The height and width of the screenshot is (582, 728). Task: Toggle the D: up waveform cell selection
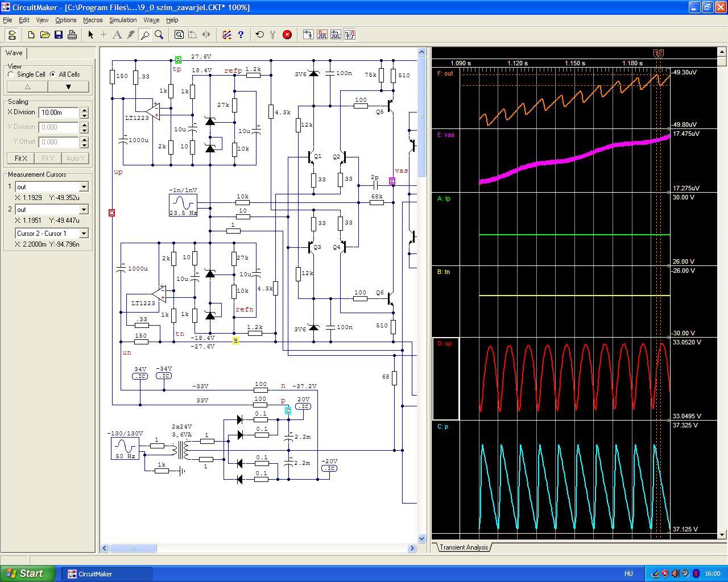click(446, 379)
